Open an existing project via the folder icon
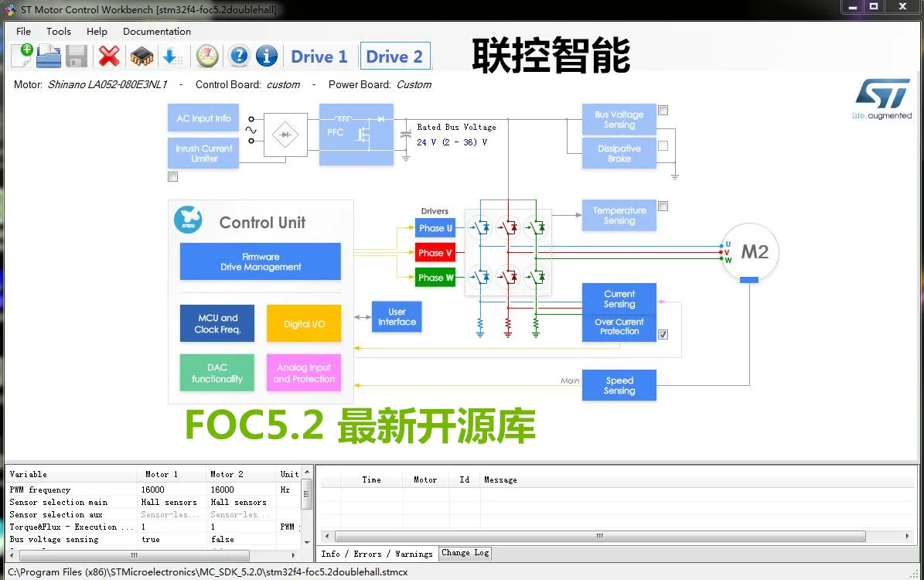Screen dimensions: 924x580 [48, 56]
